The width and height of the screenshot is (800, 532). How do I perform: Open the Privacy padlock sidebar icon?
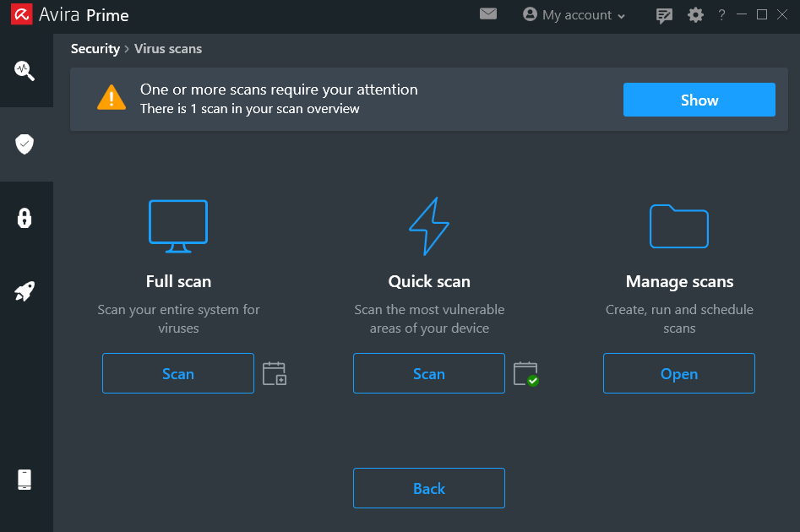[x=24, y=218]
